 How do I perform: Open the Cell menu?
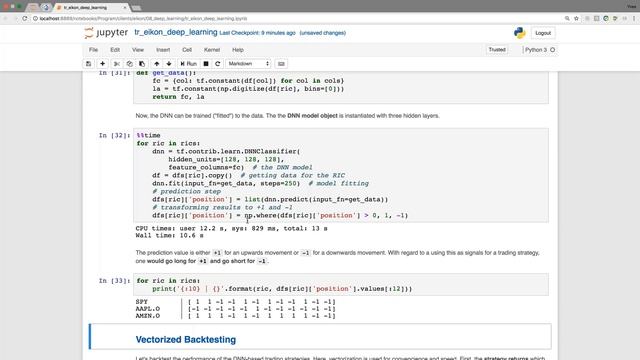pyautogui.click(x=187, y=50)
